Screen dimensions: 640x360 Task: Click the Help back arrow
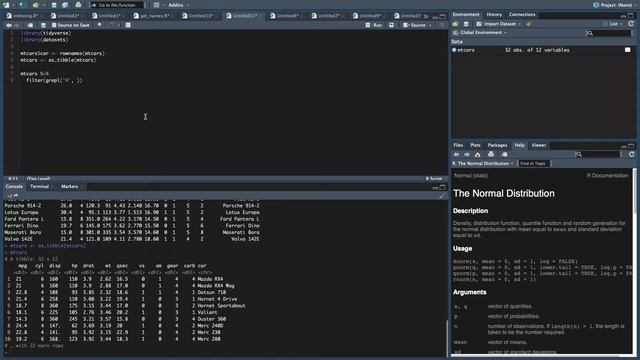click(x=456, y=154)
